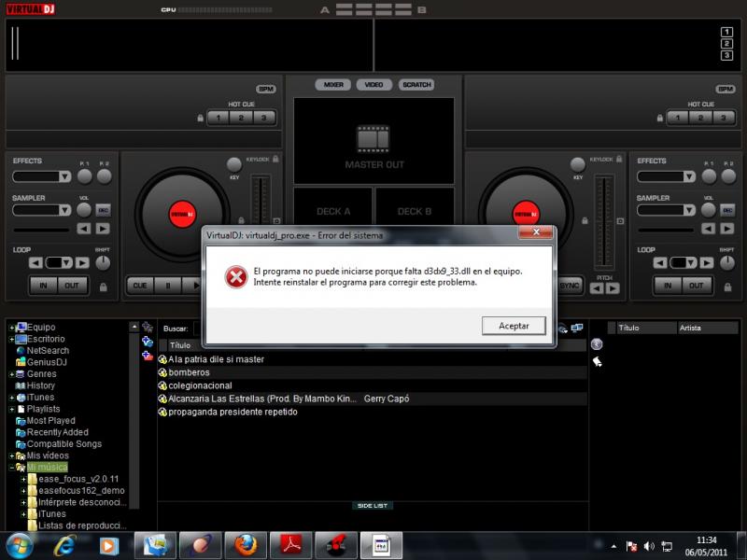Screen dimensions: 747x560
Task: Open Adobe Reader from the taskbar
Action: click(291, 546)
